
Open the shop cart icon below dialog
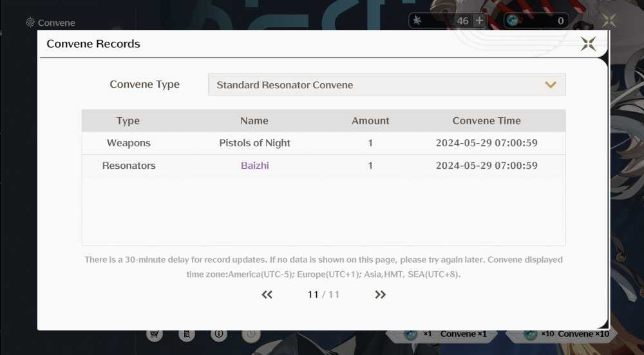[x=155, y=334]
